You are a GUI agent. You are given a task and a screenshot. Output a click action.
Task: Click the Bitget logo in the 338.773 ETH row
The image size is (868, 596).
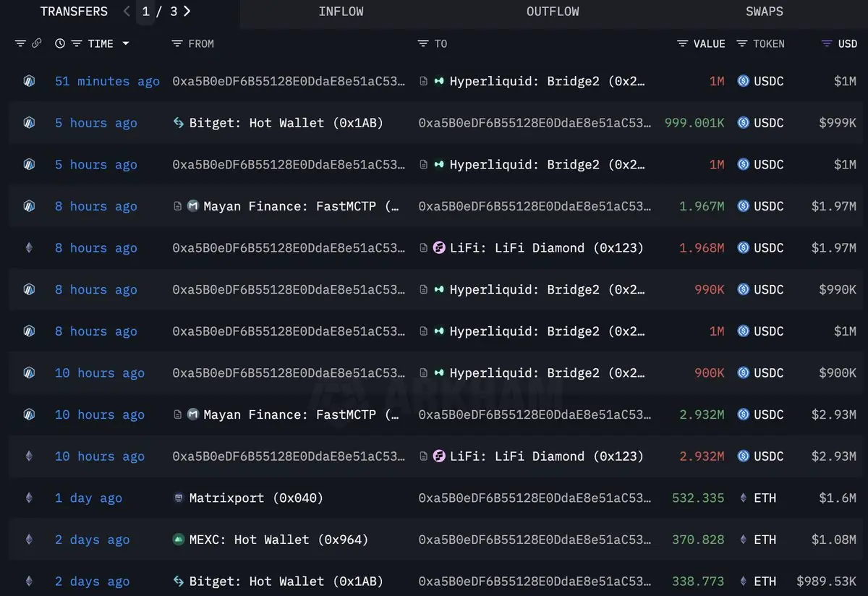pos(178,581)
